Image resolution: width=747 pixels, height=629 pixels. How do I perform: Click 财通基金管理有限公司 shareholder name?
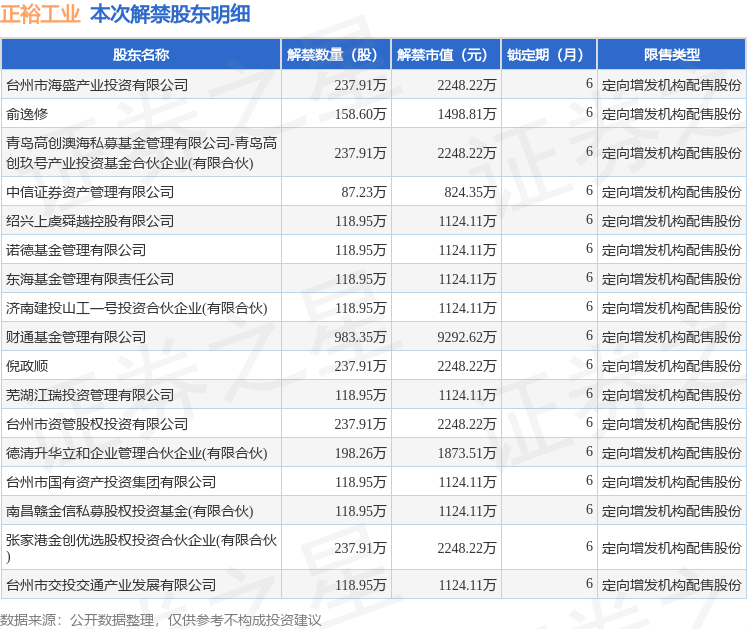click(76, 337)
